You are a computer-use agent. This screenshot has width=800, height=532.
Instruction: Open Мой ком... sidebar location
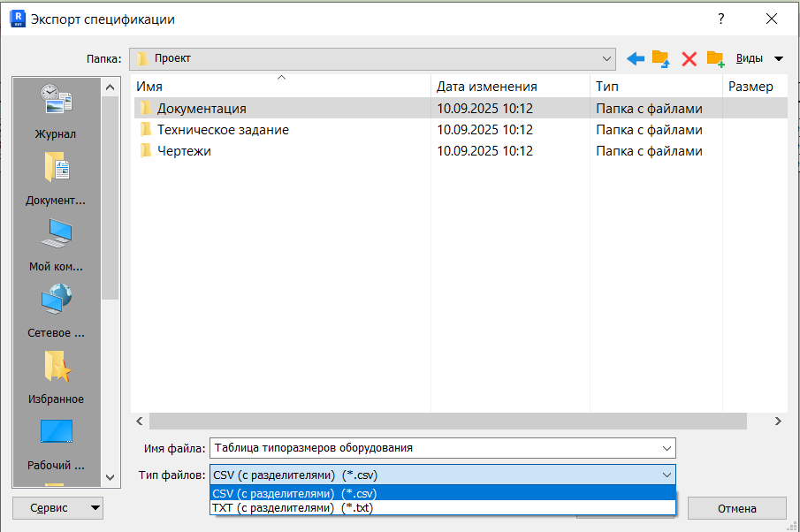tap(56, 244)
